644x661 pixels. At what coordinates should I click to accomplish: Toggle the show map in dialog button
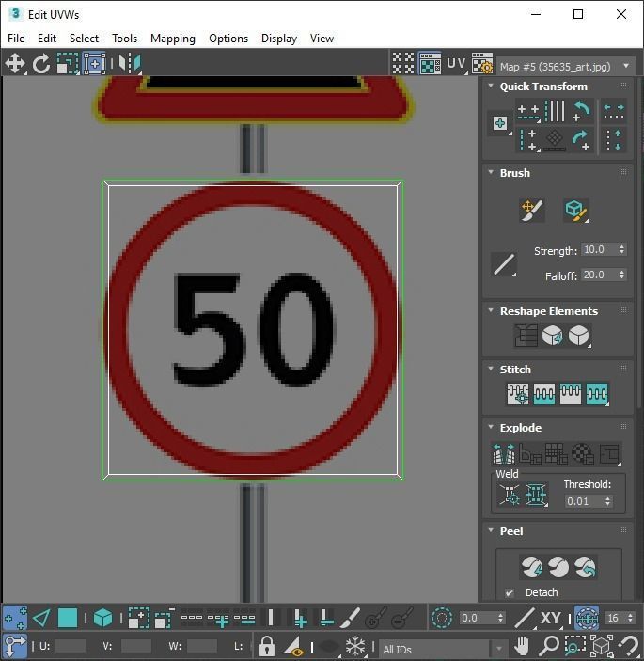pyautogui.click(x=430, y=63)
